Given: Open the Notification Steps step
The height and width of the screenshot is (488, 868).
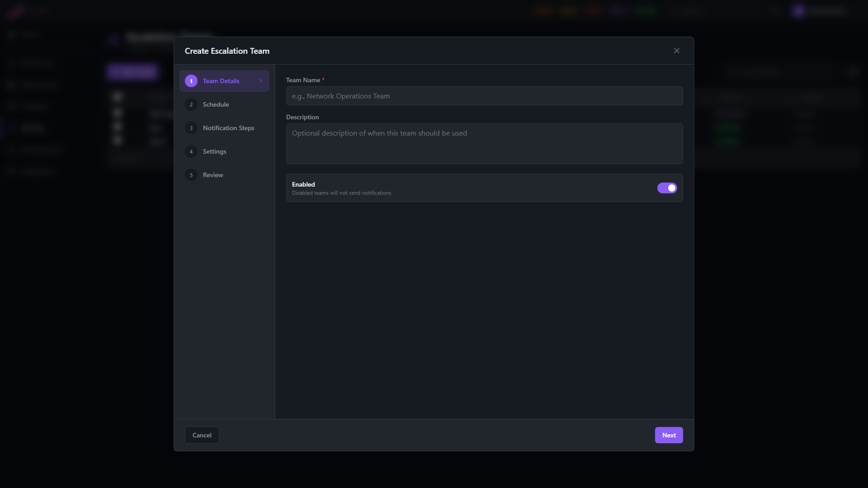Looking at the screenshot, I should [x=224, y=128].
